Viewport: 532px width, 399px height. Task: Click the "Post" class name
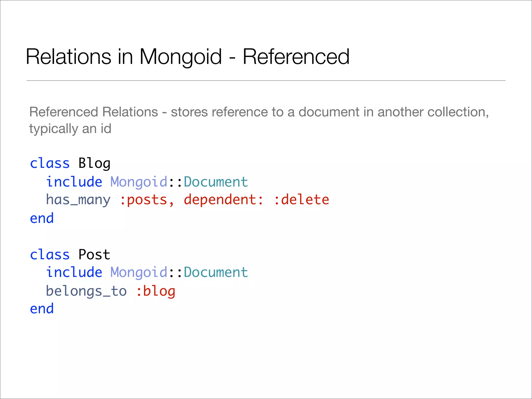94,254
